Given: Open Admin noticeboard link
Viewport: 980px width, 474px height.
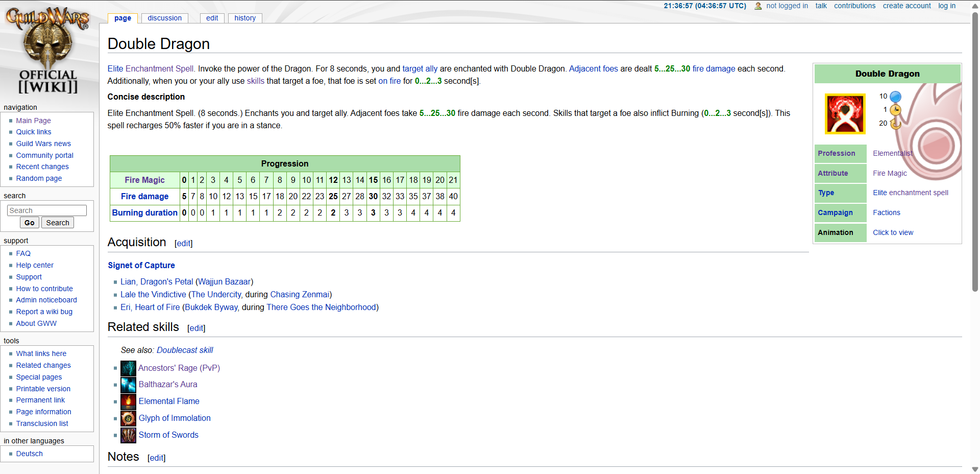Looking at the screenshot, I should click(46, 300).
